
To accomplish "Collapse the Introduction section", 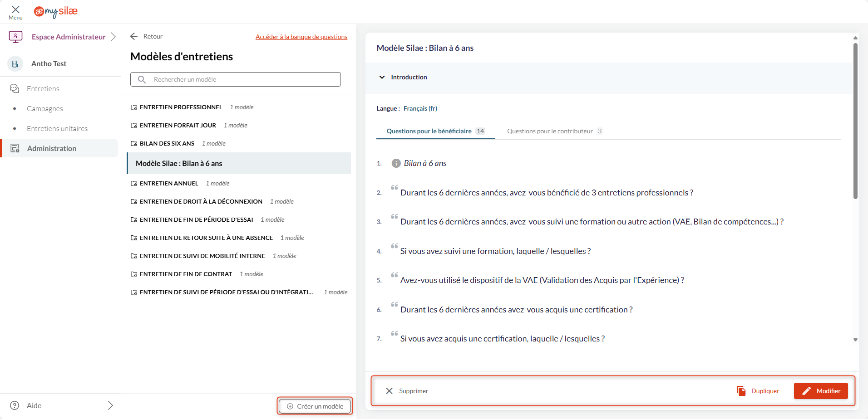I will click(382, 78).
